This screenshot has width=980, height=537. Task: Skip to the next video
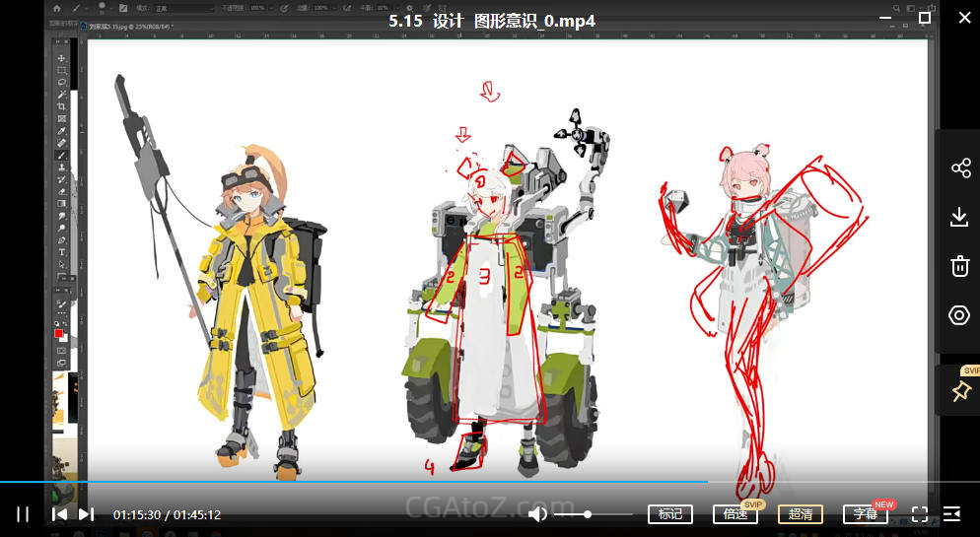(x=86, y=513)
